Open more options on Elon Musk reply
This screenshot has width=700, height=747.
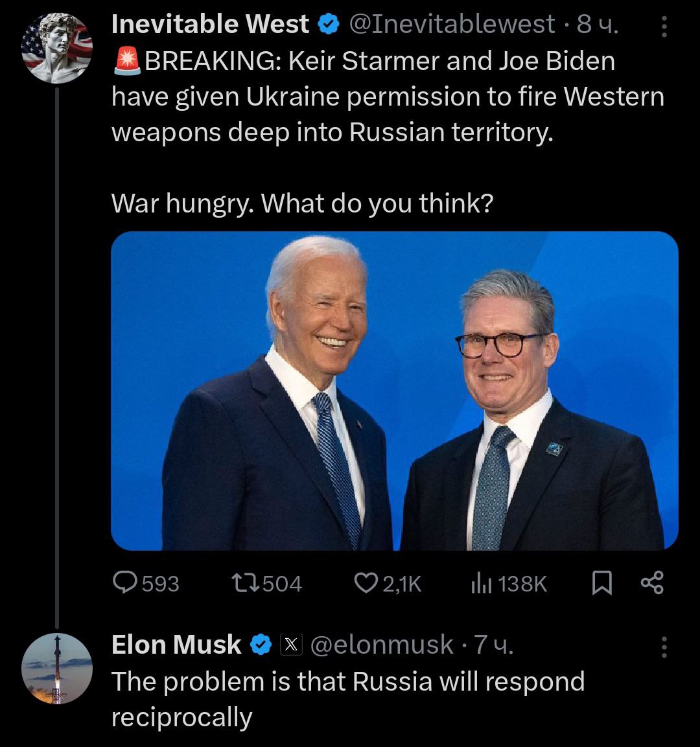coord(664,646)
